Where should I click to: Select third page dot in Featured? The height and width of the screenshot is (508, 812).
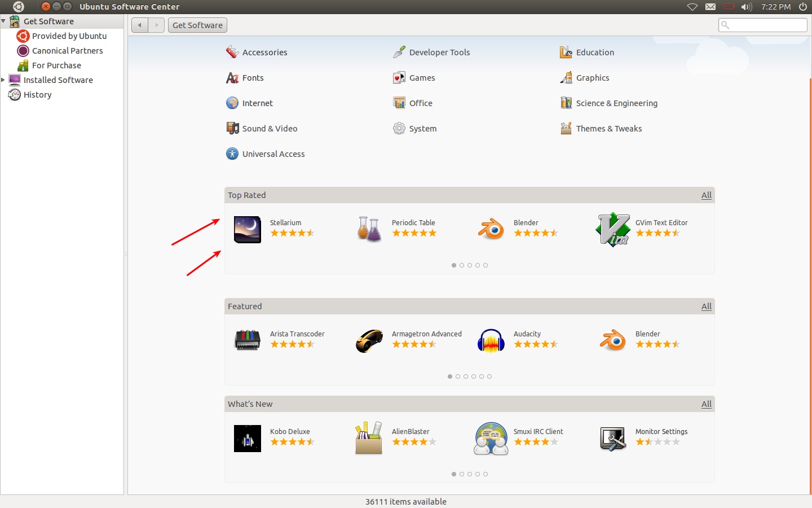pyautogui.click(x=466, y=376)
